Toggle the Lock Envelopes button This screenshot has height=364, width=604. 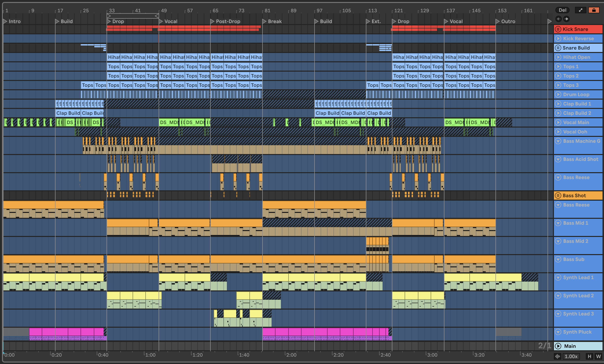coord(594,10)
